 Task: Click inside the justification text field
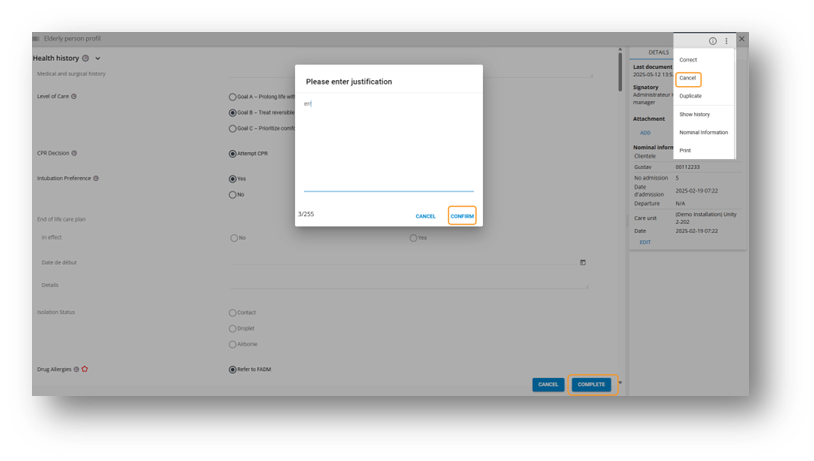pyautogui.click(x=388, y=145)
